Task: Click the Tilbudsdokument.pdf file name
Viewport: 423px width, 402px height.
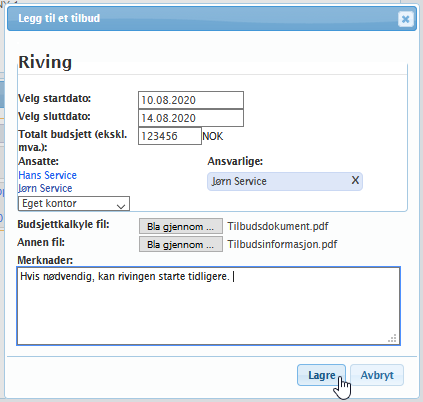Action: tap(278, 226)
